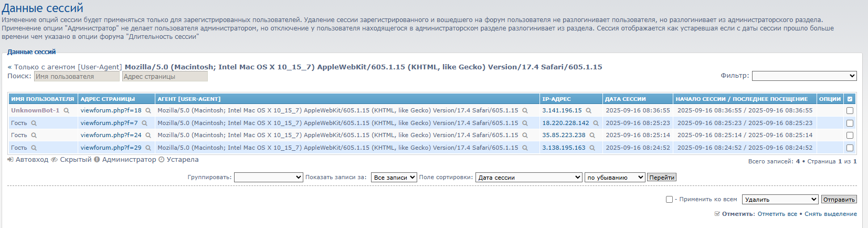Click the search icon beside viewforum.php?f=7

145,123
